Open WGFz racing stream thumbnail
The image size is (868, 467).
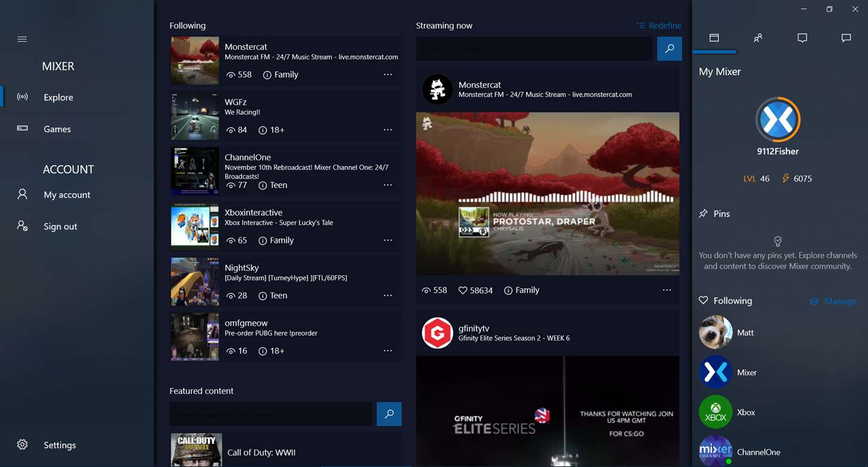click(x=195, y=116)
